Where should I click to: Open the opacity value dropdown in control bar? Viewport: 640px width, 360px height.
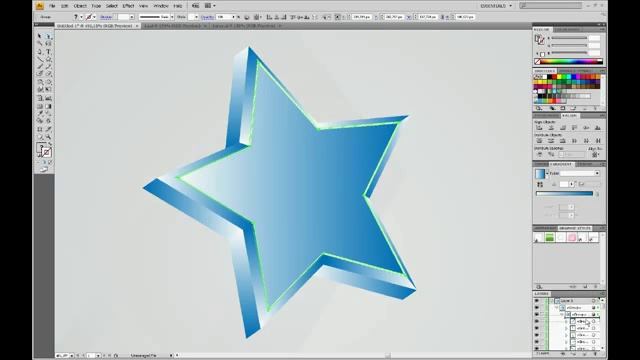pyautogui.click(x=233, y=17)
